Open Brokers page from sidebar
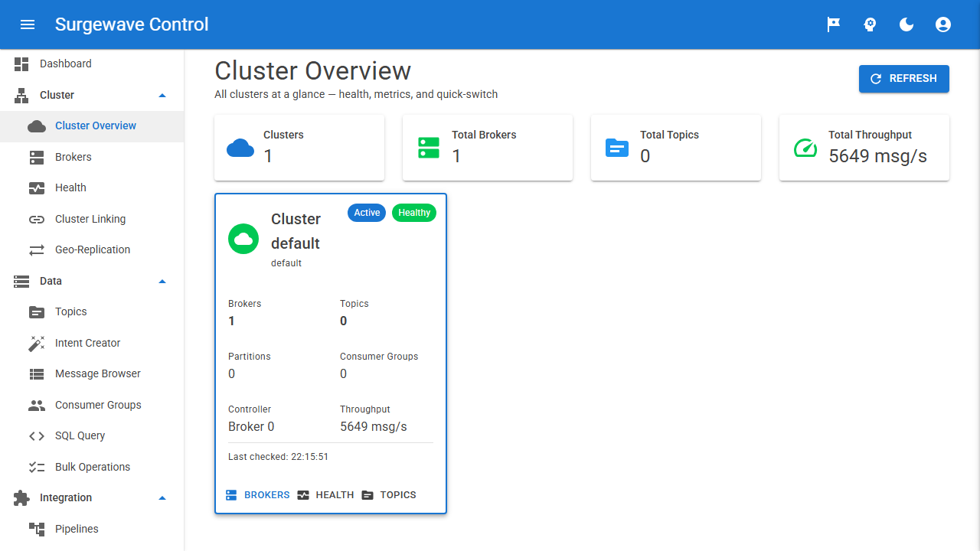The image size is (980, 551). 92,158
